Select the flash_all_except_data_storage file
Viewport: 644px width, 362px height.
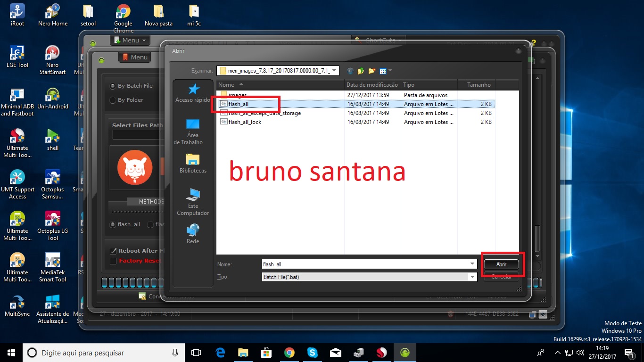click(264, 113)
